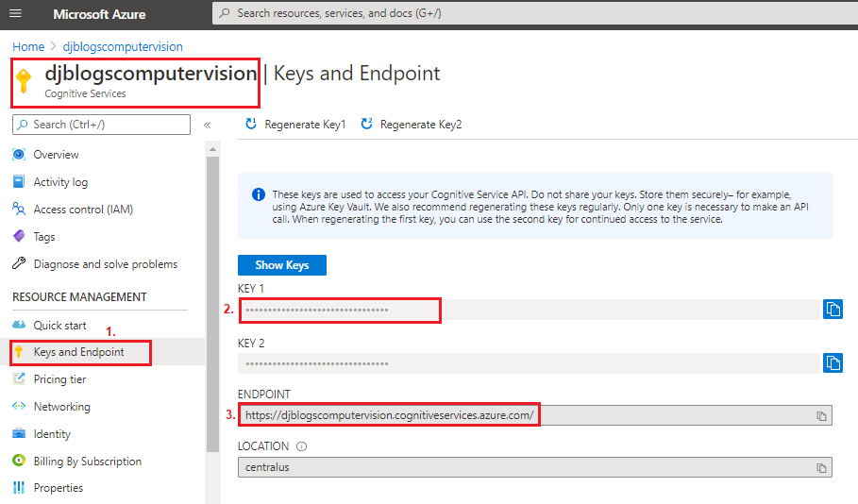Image resolution: width=858 pixels, height=504 pixels.
Task: Click the Billing By Subscription icon
Action: tap(19, 461)
